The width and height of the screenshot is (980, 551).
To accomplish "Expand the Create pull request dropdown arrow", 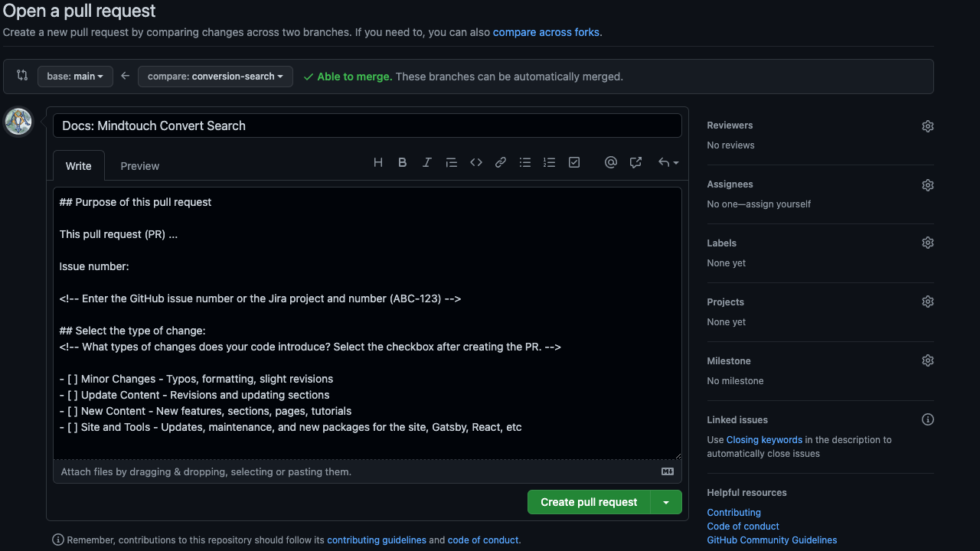I will 665,502.
